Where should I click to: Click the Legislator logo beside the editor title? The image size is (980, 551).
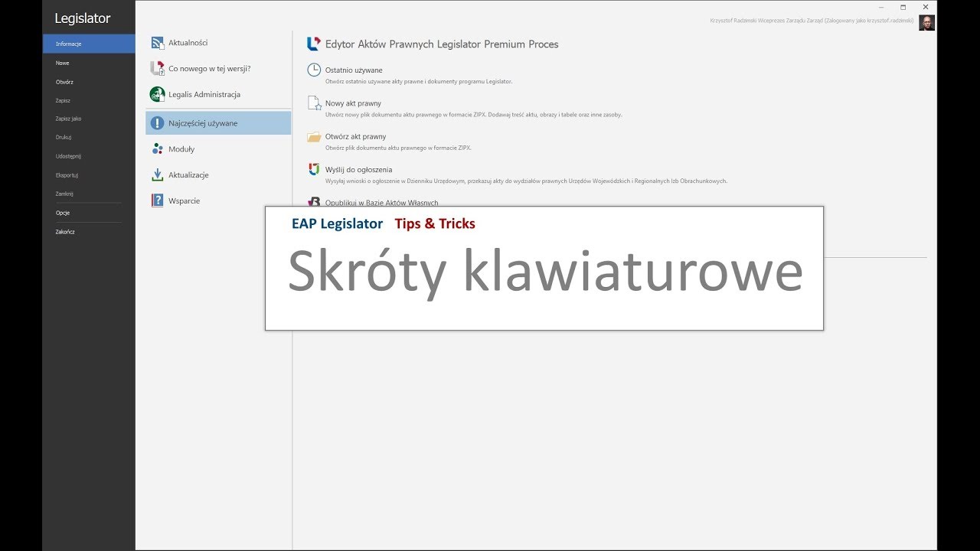pyautogui.click(x=313, y=44)
